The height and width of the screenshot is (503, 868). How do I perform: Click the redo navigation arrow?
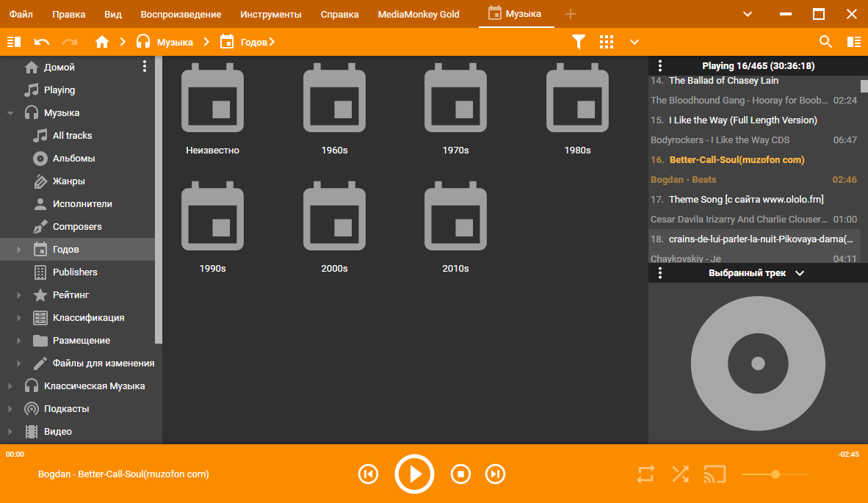[x=70, y=42]
